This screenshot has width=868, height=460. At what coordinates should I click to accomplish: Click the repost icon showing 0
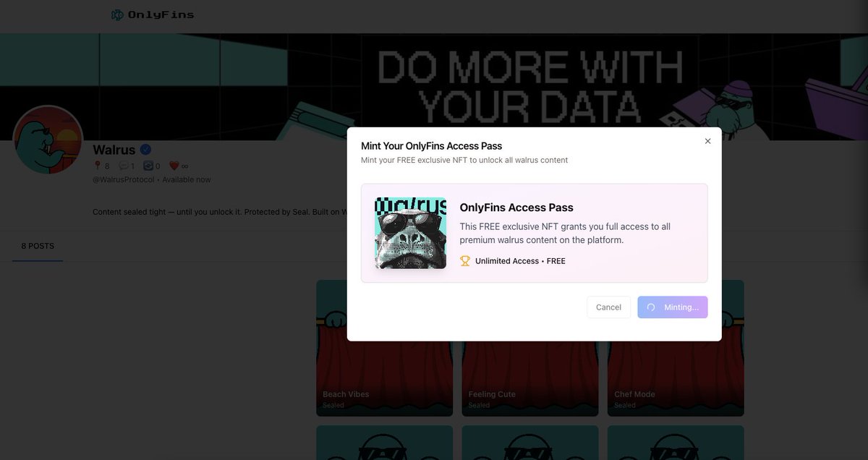click(x=148, y=166)
